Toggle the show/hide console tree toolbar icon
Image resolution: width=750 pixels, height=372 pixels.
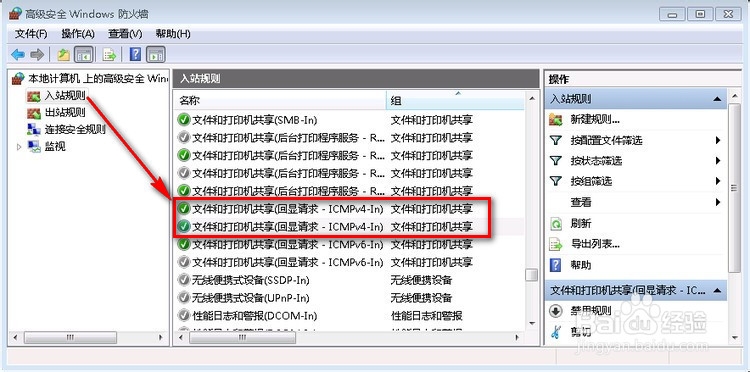pyautogui.click(x=84, y=55)
